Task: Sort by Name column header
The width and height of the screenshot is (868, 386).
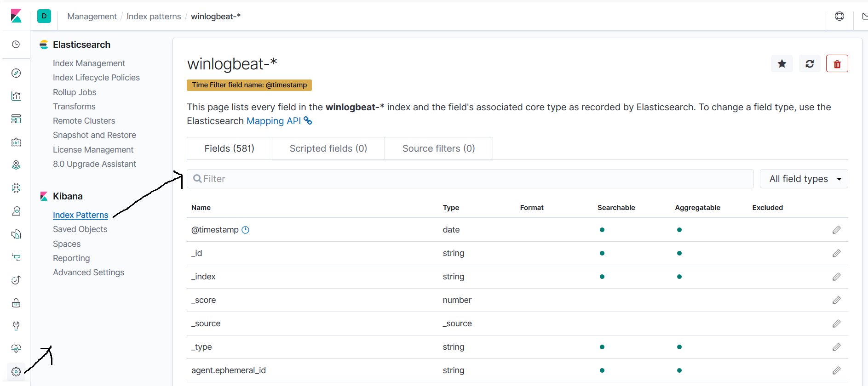Action: pos(201,208)
